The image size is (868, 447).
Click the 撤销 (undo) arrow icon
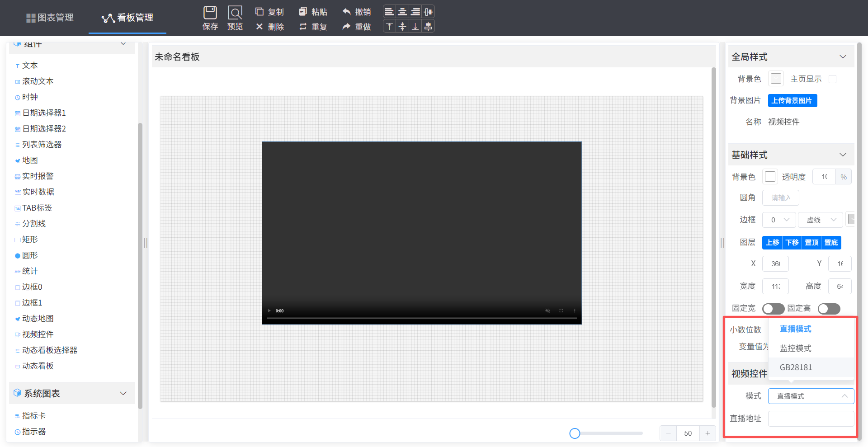tap(347, 12)
